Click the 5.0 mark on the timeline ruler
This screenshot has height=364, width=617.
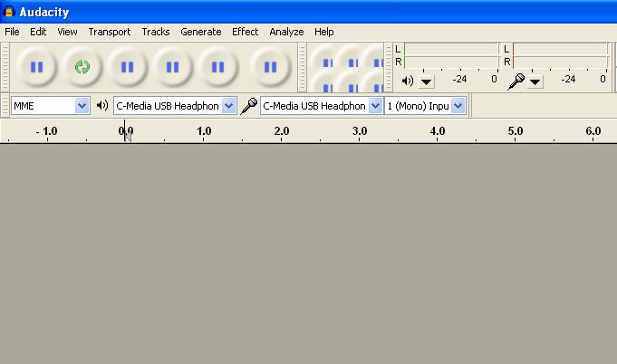click(x=516, y=131)
